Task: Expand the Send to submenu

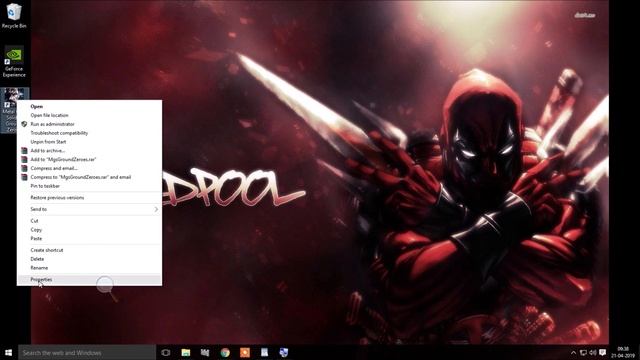Action: (x=89, y=209)
